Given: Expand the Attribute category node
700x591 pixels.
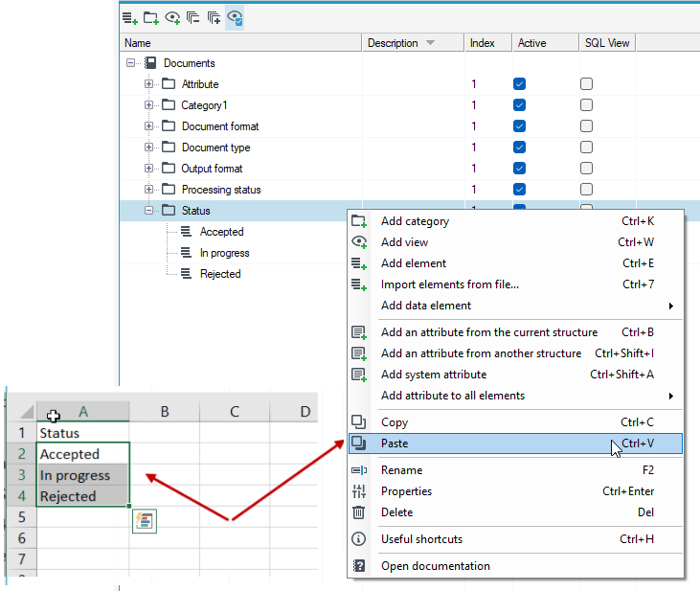Looking at the screenshot, I should coord(148,84).
